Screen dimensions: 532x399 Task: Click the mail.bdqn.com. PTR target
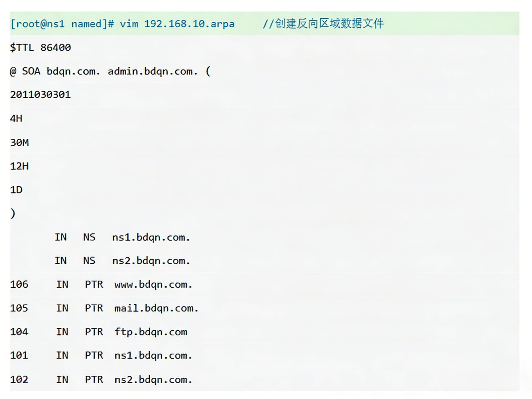point(156,308)
